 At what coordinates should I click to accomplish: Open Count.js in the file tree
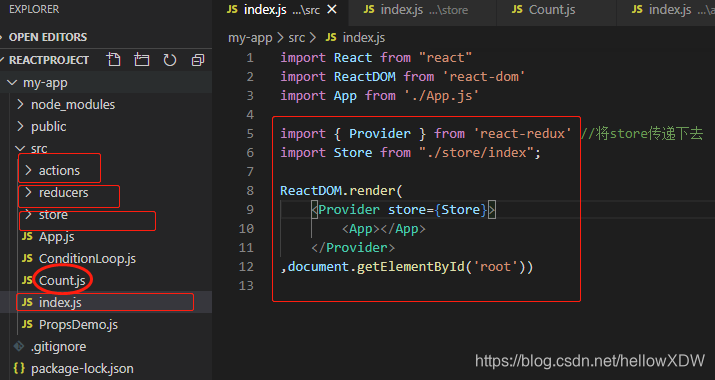pyautogui.click(x=62, y=280)
